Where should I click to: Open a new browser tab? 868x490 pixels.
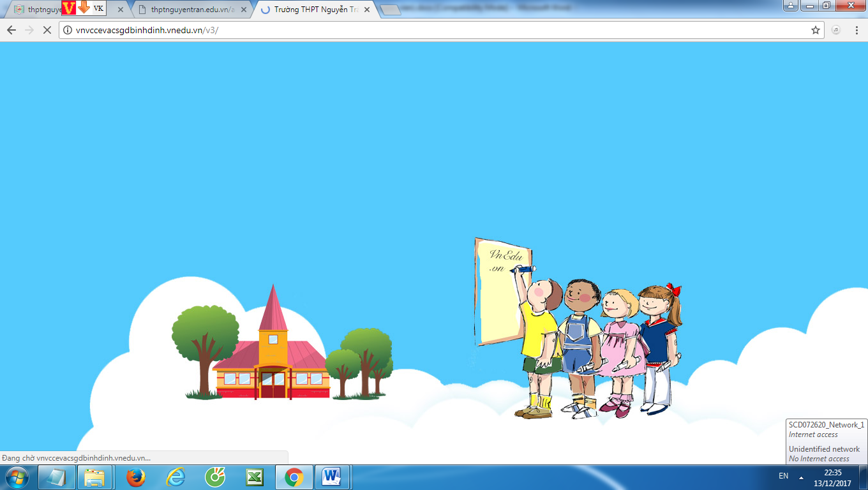tap(390, 10)
